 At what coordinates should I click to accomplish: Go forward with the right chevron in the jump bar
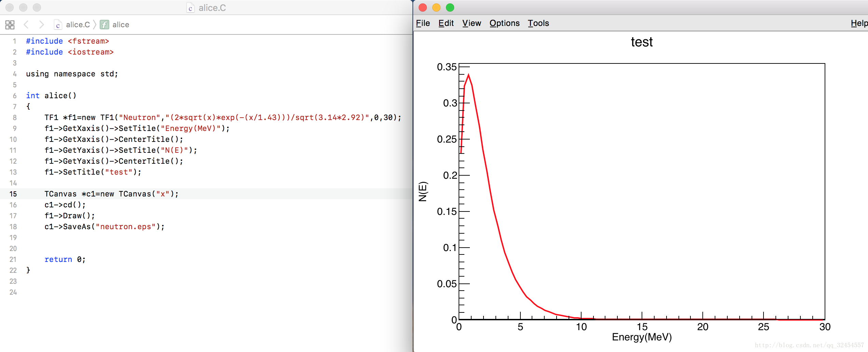click(x=41, y=25)
